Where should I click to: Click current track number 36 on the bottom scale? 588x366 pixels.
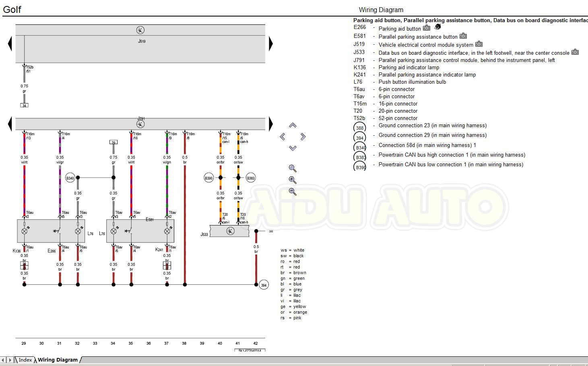pyautogui.click(x=149, y=343)
